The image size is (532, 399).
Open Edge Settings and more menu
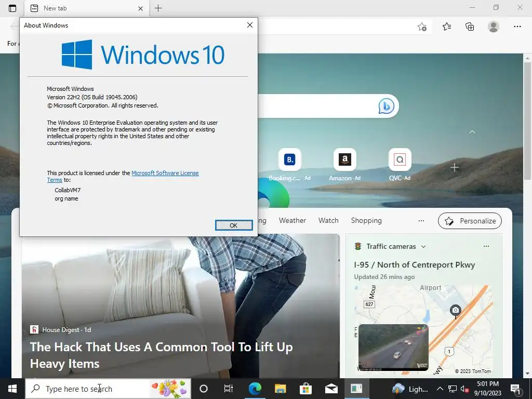[x=517, y=26]
